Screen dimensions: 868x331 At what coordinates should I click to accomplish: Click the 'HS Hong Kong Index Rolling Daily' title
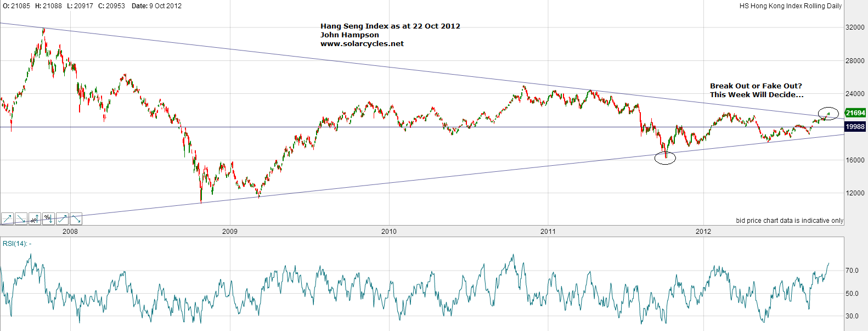(790, 6)
